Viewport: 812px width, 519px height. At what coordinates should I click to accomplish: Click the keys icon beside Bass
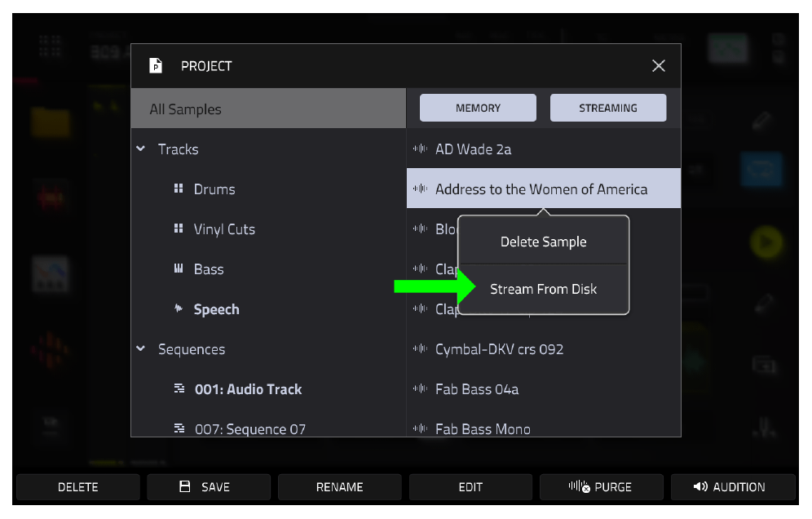tap(179, 268)
